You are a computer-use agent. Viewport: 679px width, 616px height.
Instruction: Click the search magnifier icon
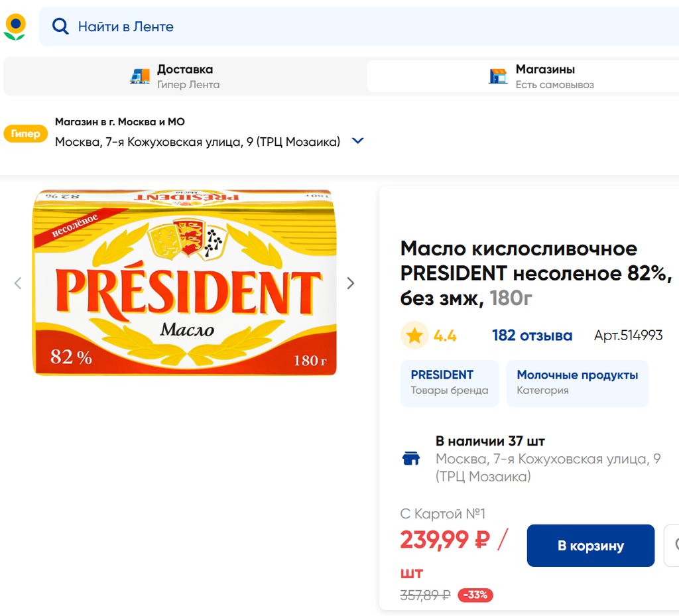click(x=60, y=27)
